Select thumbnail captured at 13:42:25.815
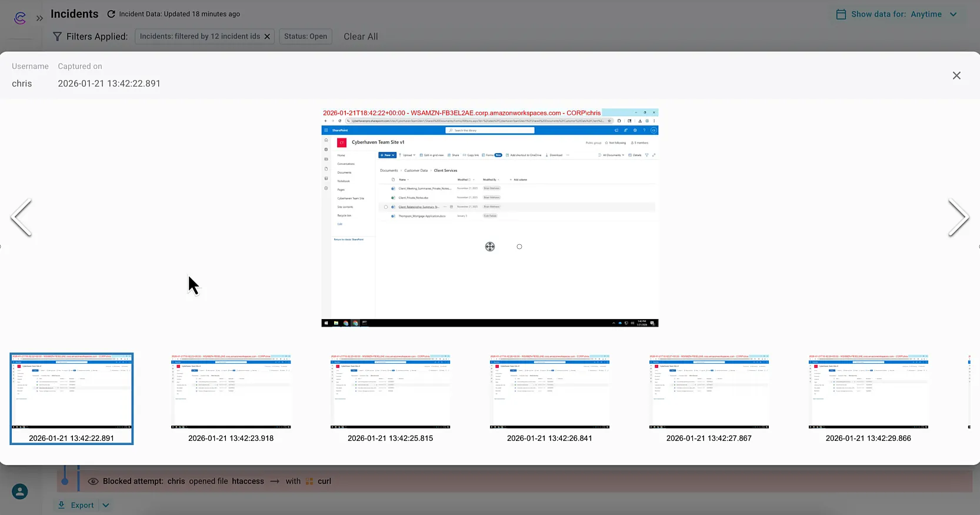This screenshot has width=980, height=515. tap(391, 398)
